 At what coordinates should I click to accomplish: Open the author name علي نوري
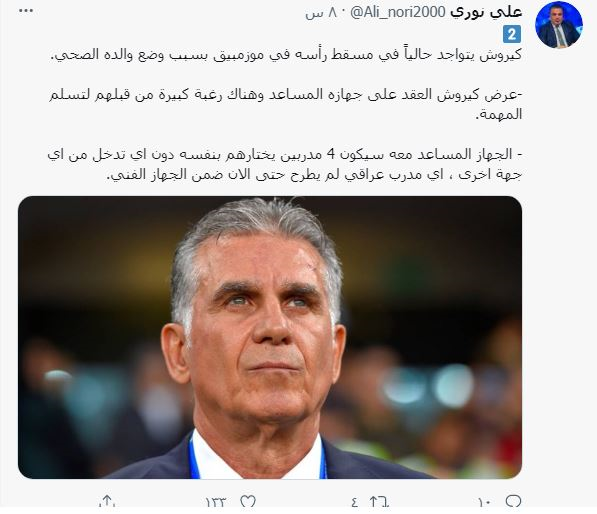click(x=486, y=12)
